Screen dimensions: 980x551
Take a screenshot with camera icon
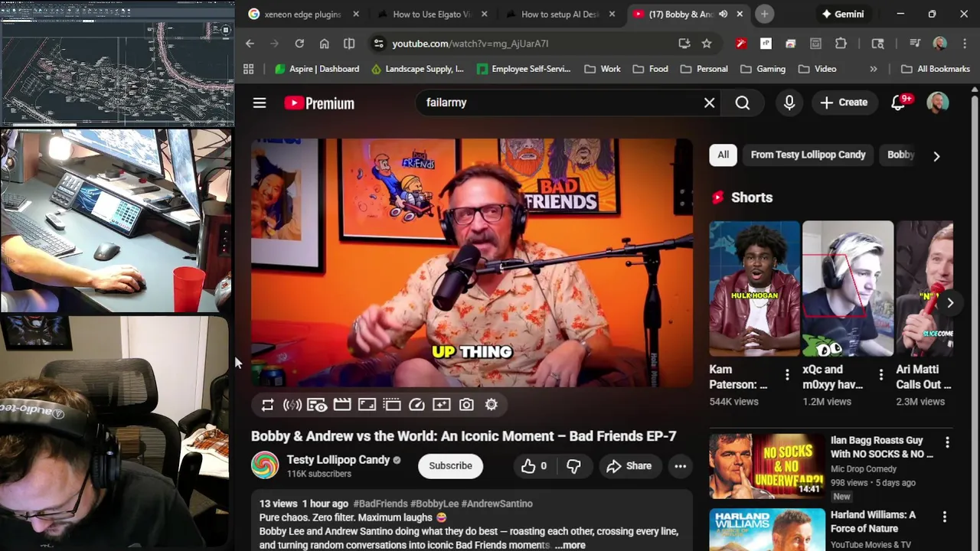(x=466, y=405)
